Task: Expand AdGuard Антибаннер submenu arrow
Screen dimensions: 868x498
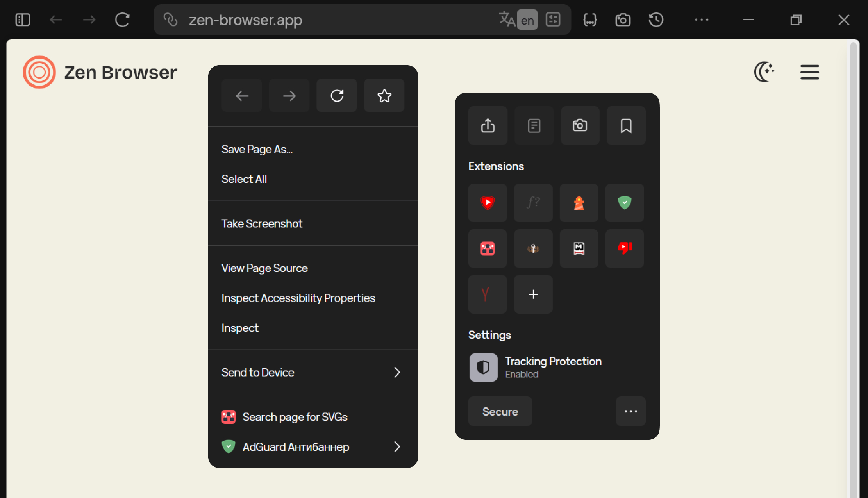Action: pyautogui.click(x=397, y=446)
